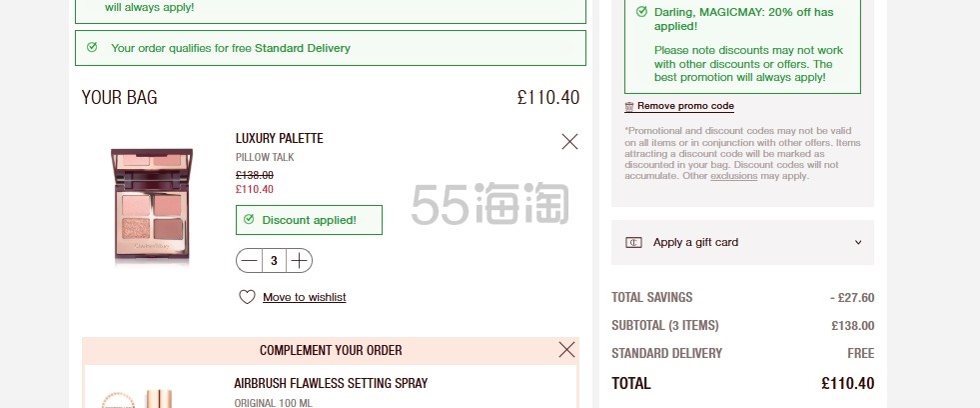Click the trash icon beside Remove promo code
980x408 pixels.
click(x=629, y=106)
